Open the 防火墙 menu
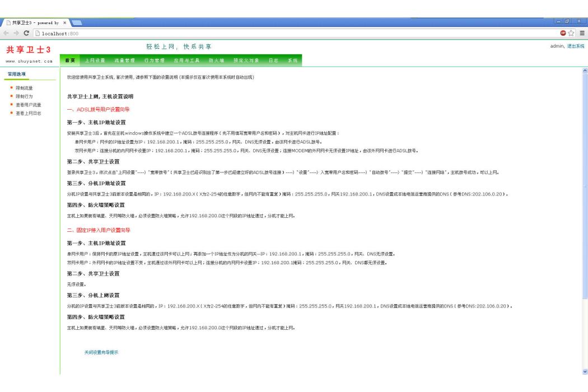Screen dimensions: 588x392 216,60
